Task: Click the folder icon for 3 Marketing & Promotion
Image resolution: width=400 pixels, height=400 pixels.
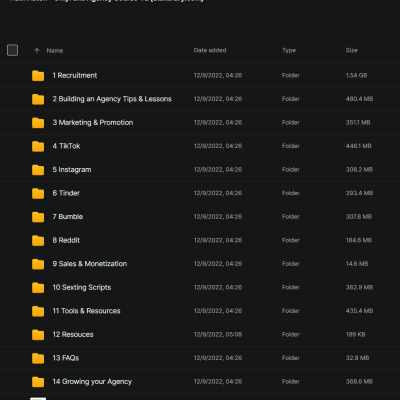Action: coord(38,123)
